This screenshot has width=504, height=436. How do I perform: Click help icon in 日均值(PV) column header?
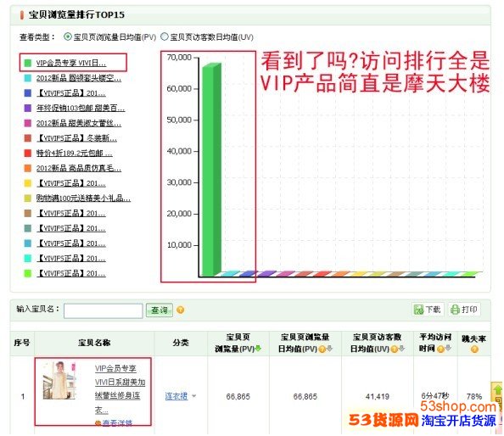322,349
